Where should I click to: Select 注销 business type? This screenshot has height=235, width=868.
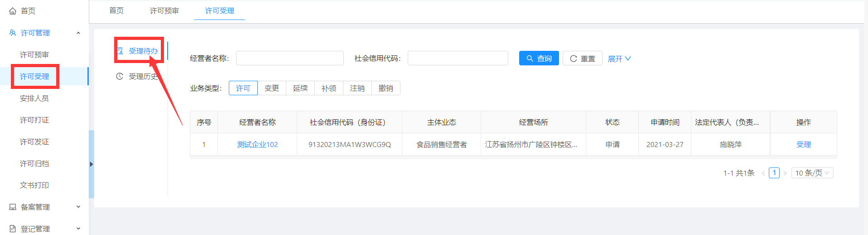tap(357, 88)
